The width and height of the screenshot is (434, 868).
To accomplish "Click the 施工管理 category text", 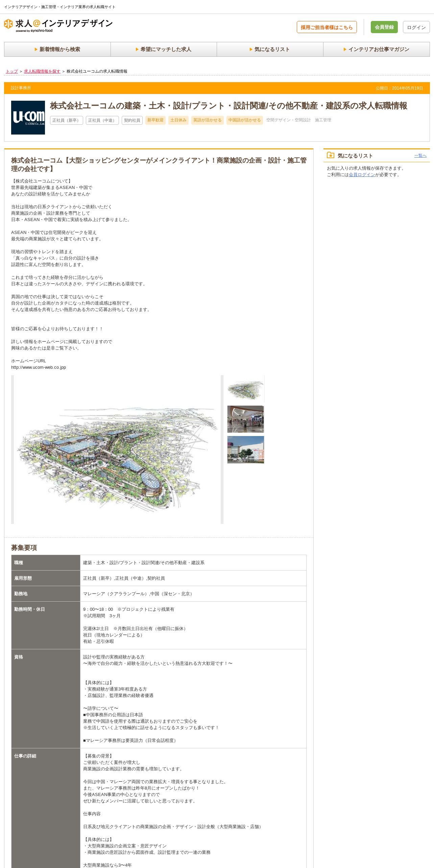I will coord(323,120).
